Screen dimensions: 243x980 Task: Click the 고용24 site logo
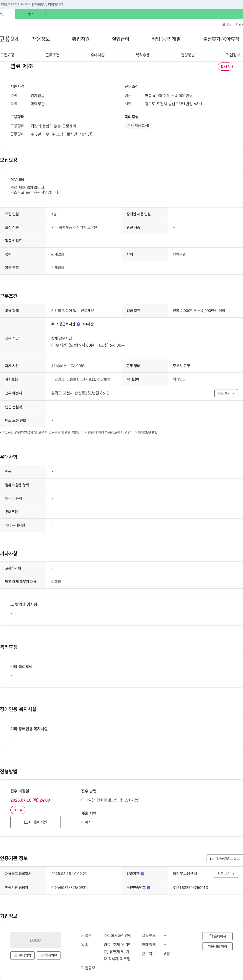point(9,39)
